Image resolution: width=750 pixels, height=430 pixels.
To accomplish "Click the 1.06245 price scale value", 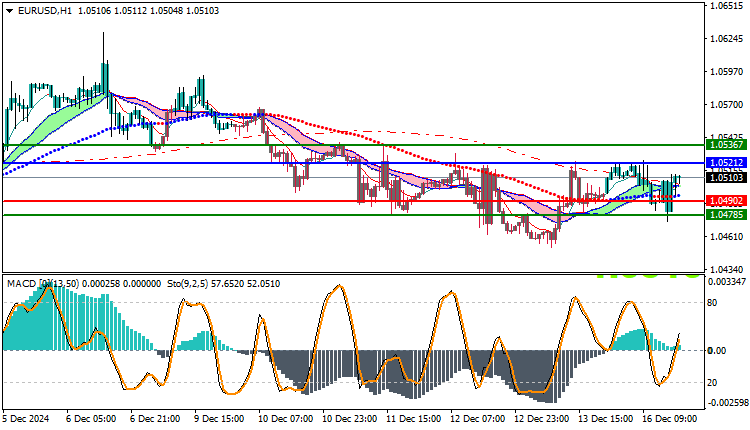I will tap(727, 39).
